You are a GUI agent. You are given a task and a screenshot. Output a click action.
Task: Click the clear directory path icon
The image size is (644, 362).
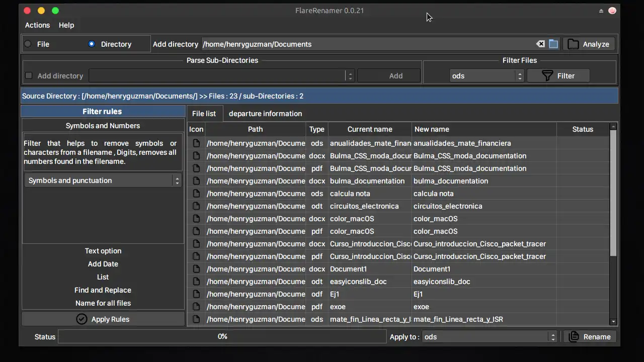point(540,44)
